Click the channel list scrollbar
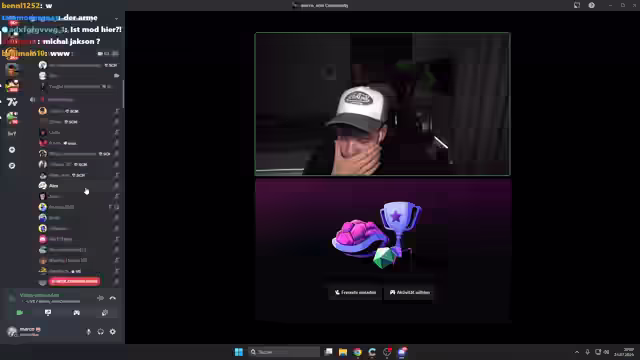Viewport: 640px width, 360px height. (x=123, y=94)
